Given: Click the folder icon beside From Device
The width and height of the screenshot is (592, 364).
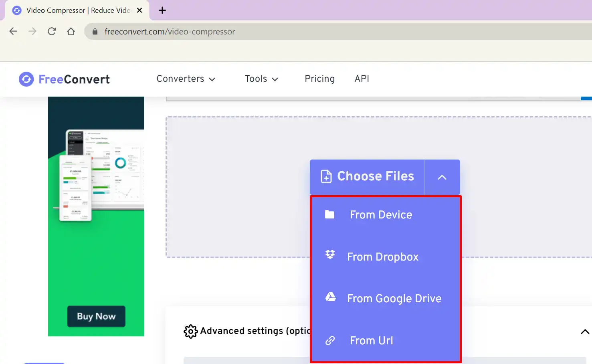Looking at the screenshot, I should [329, 214].
